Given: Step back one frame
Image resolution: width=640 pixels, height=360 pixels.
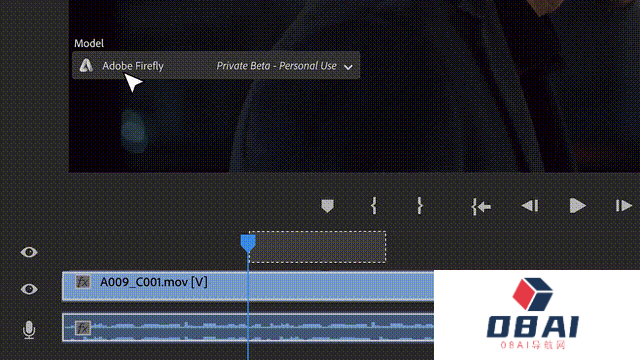Looking at the screenshot, I should [x=530, y=206].
